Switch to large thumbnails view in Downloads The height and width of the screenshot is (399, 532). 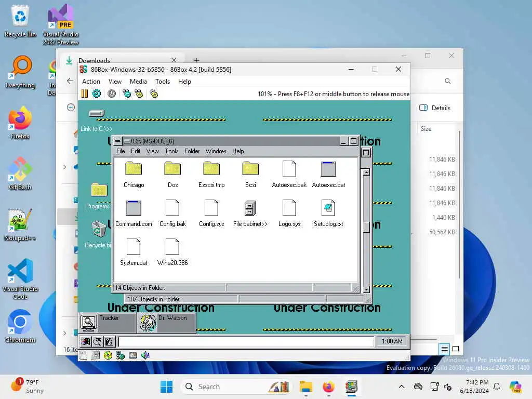(456, 349)
